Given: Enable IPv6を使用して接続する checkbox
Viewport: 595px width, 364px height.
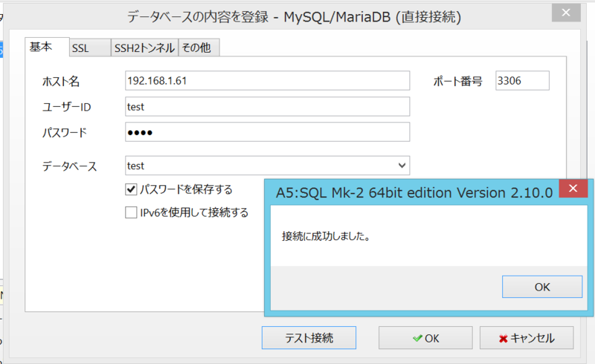Looking at the screenshot, I should click(x=131, y=212).
